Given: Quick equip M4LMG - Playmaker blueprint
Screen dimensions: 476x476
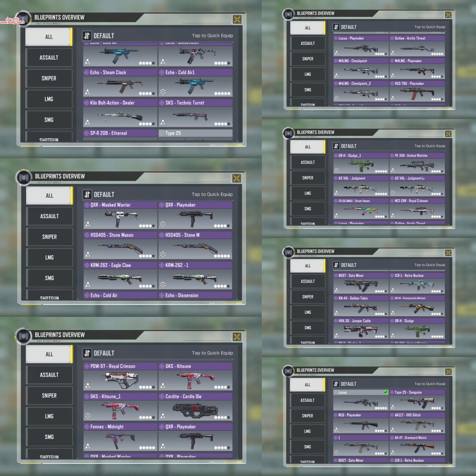Looking at the screenshot, I should pyautogui.click(x=417, y=69).
